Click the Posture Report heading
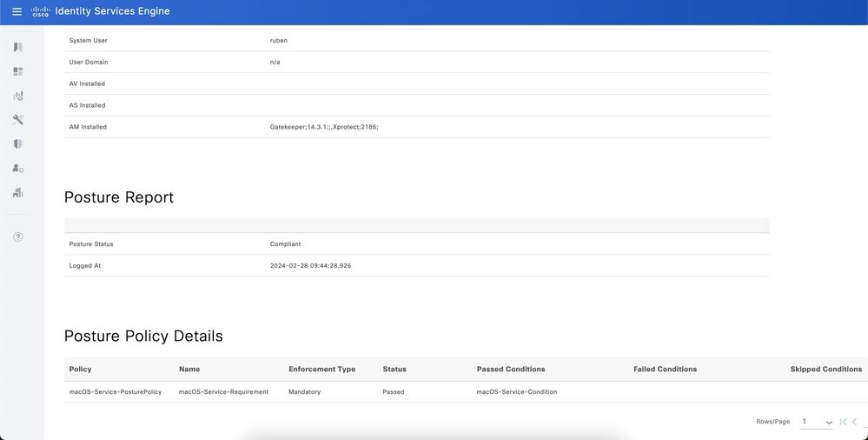The height and width of the screenshot is (440, 868). pyautogui.click(x=119, y=197)
